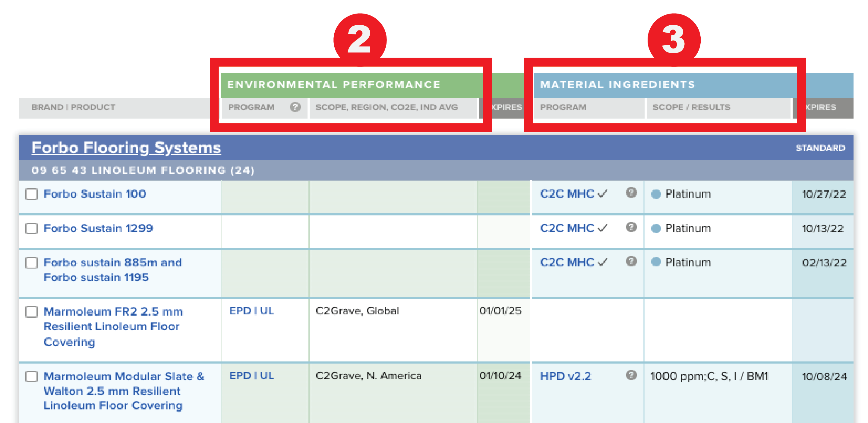This screenshot has width=868, height=423.
Task: Click the blue Platinum dot for sustain 885m
Action: tap(656, 262)
